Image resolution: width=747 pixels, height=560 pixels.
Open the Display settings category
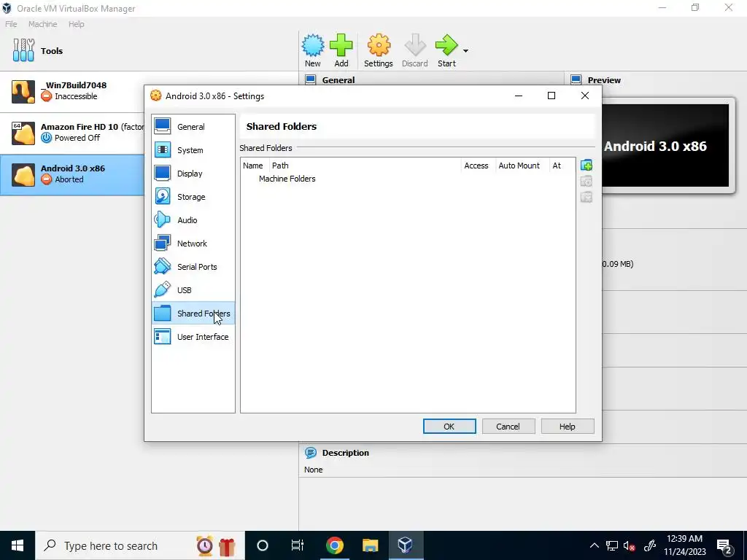[x=193, y=174]
